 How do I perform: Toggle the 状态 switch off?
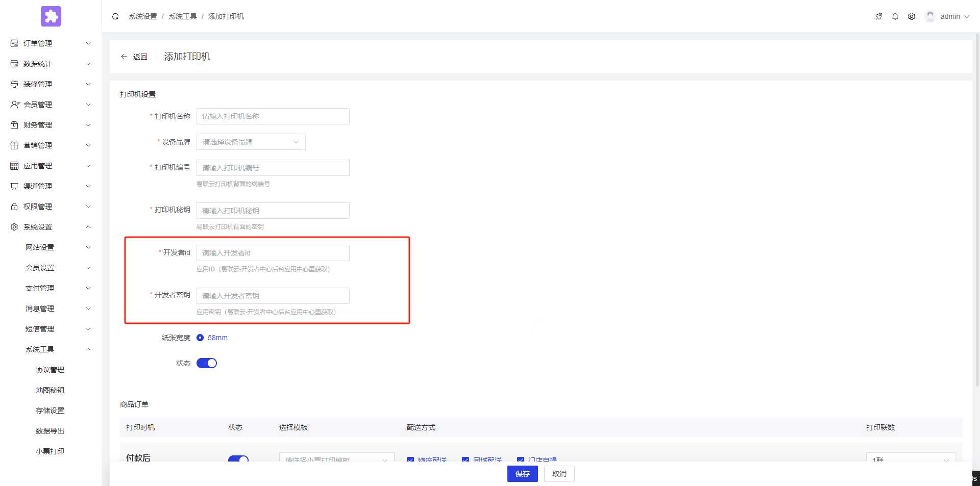coord(207,363)
